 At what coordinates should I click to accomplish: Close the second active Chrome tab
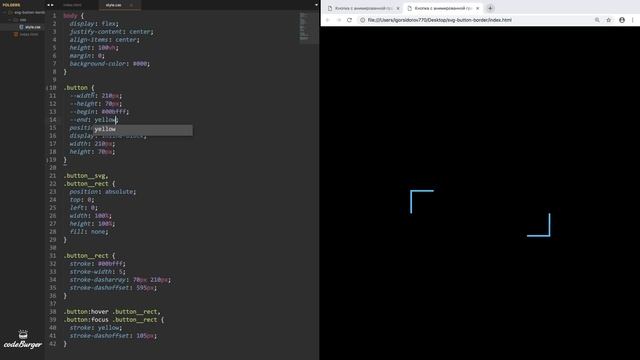[x=478, y=8]
